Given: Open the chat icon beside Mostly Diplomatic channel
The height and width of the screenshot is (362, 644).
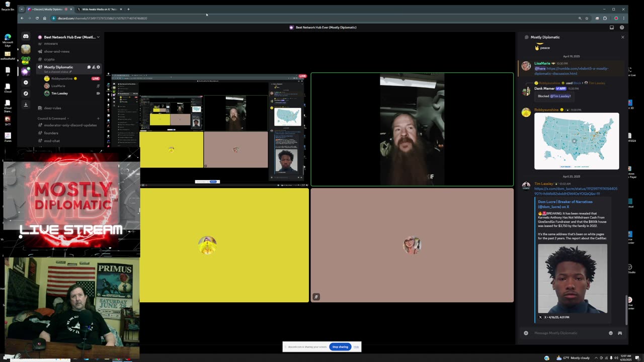Looking at the screenshot, I should pos(89,67).
